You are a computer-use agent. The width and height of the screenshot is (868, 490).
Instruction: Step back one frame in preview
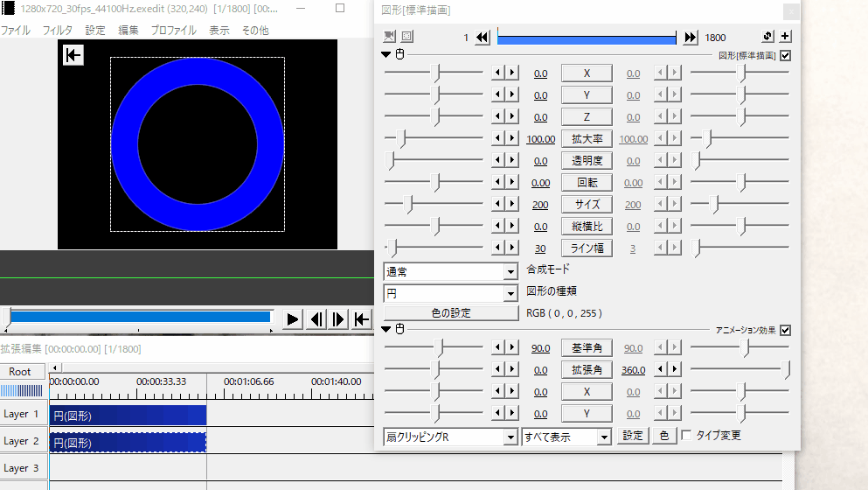click(317, 319)
